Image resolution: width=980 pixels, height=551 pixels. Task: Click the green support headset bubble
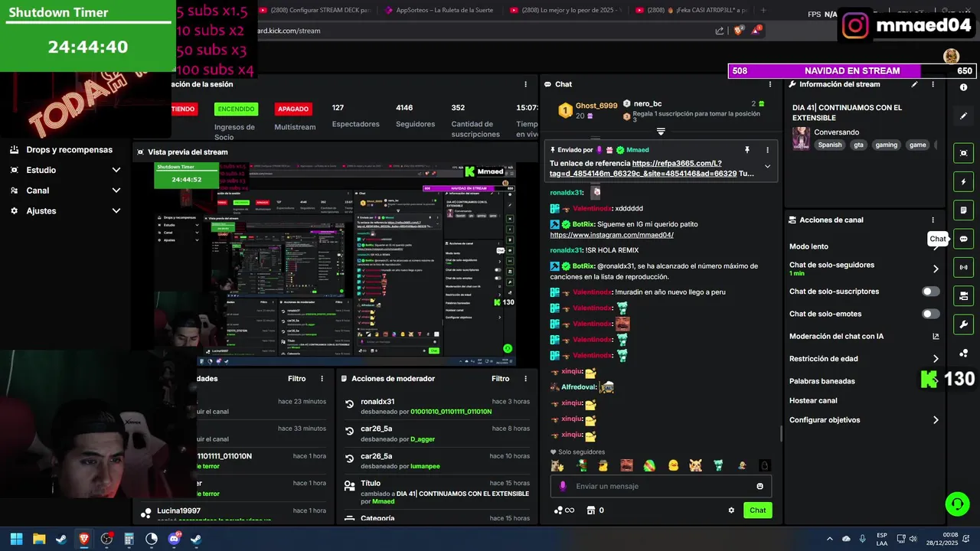click(x=957, y=504)
